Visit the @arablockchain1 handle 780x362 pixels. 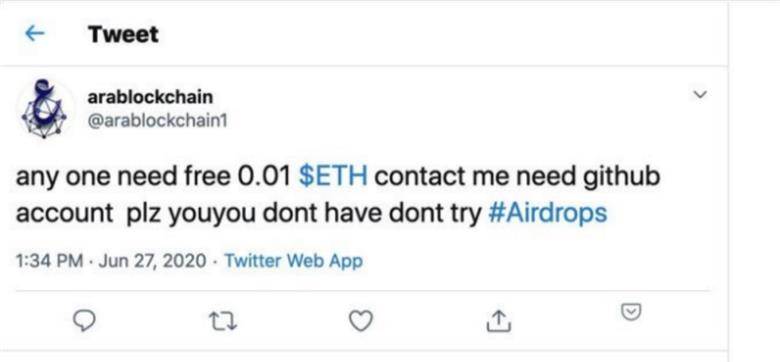[157, 120]
